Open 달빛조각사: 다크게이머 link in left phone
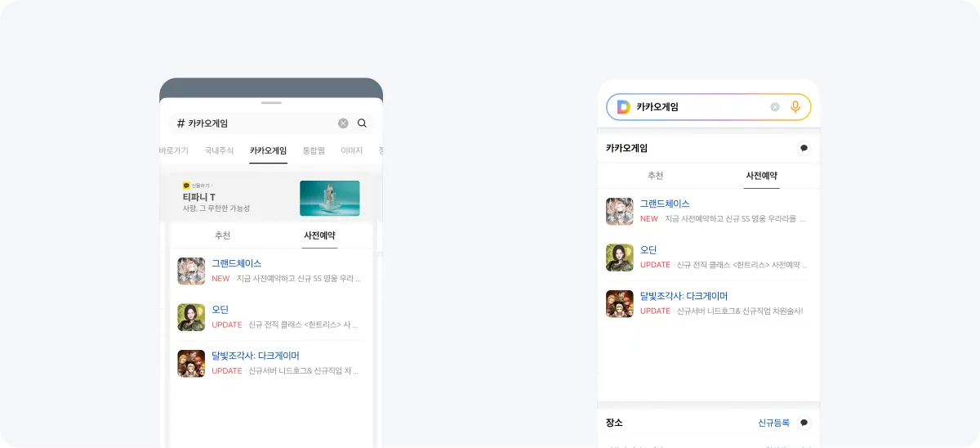 (256, 356)
